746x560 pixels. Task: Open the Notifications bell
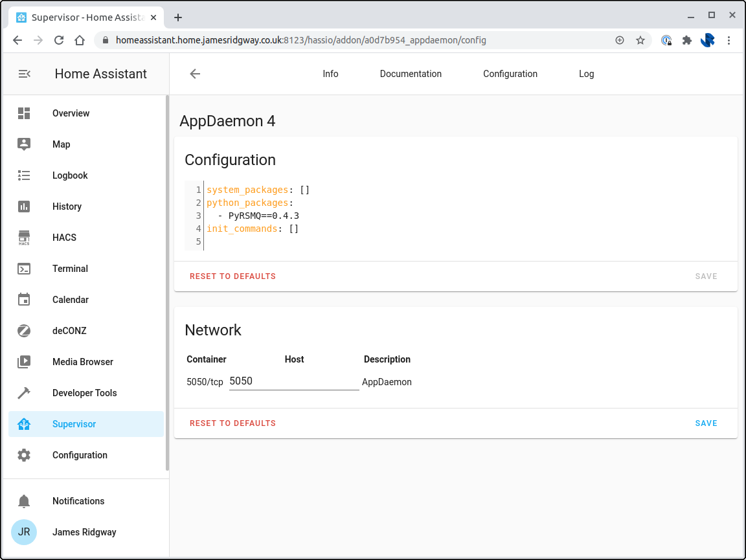pos(78,501)
